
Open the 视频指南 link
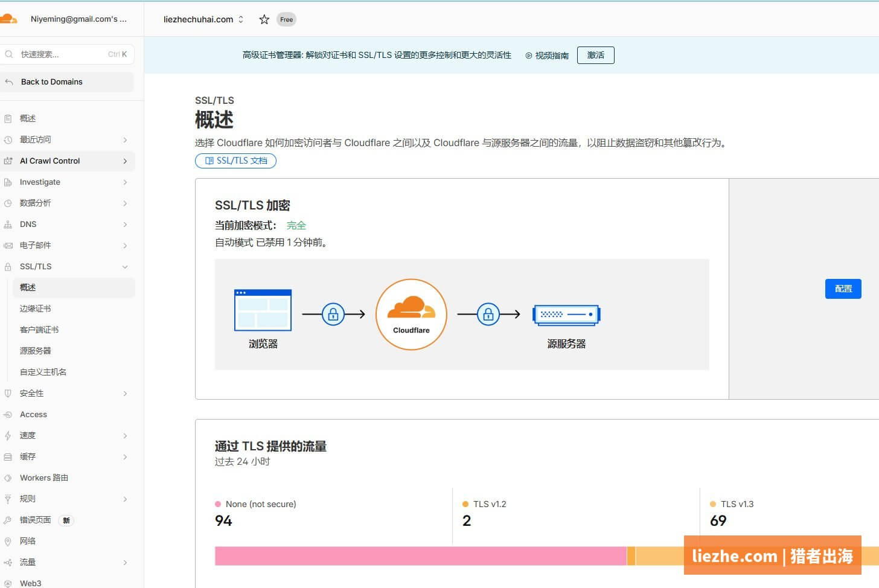(x=547, y=56)
